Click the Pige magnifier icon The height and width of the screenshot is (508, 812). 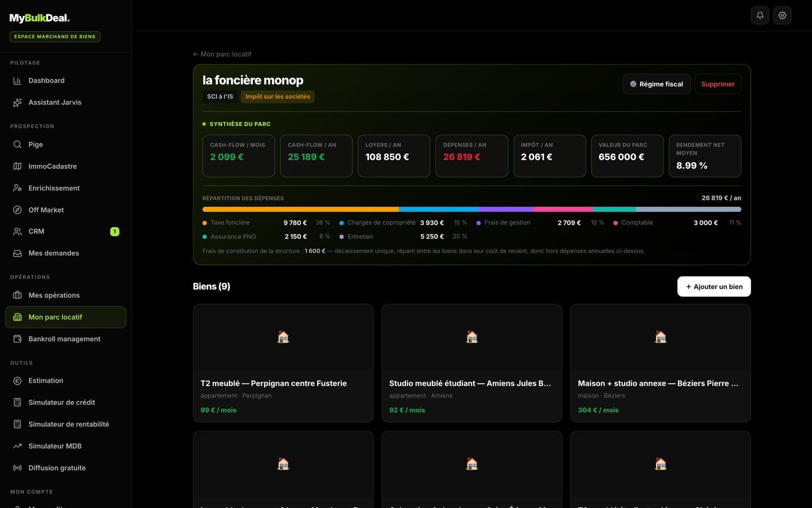[17, 145]
